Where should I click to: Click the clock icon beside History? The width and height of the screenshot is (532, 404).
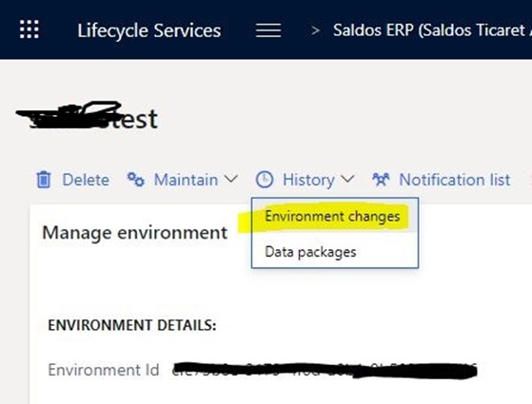click(265, 180)
